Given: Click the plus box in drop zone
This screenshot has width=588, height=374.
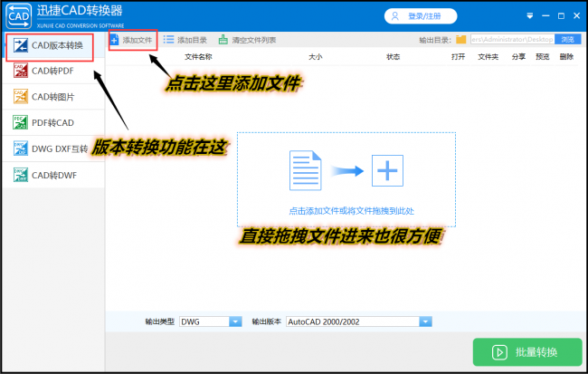Looking at the screenshot, I should [x=387, y=170].
